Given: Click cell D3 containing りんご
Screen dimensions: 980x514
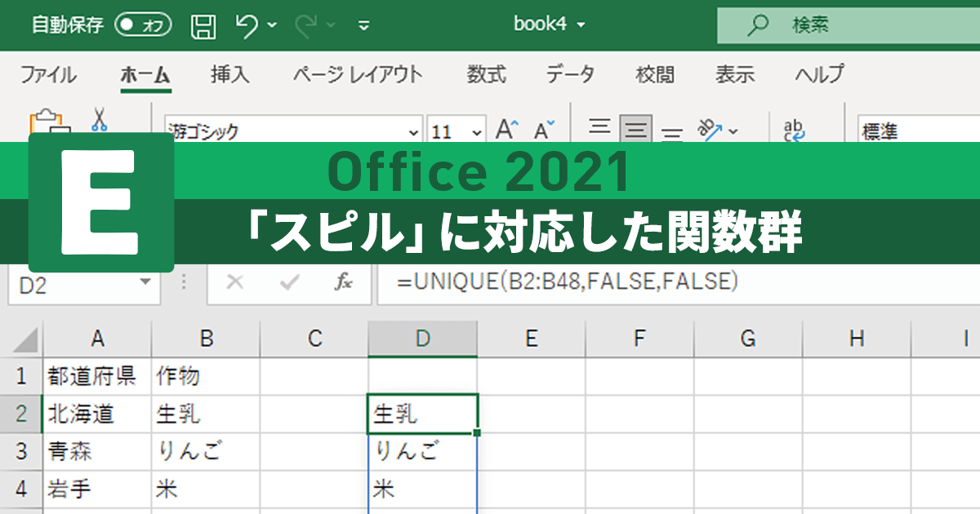Looking at the screenshot, I should (423, 451).
